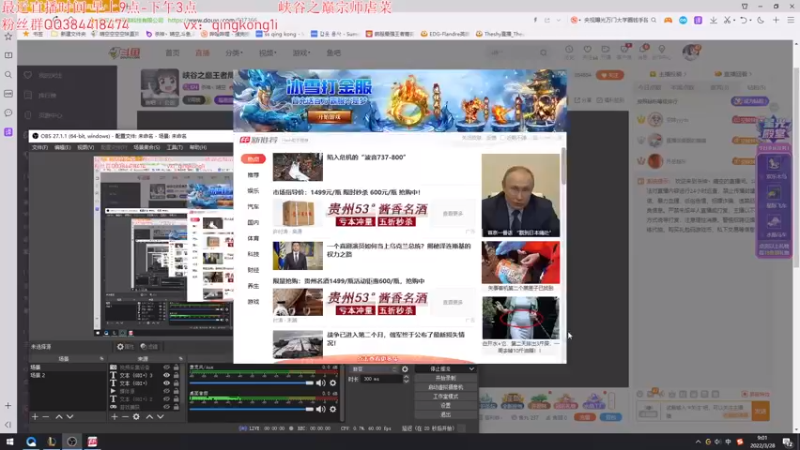Viewport: 800px width, 450px height.
Task: Mute the desktop audio channel
Action: (320, 409)
